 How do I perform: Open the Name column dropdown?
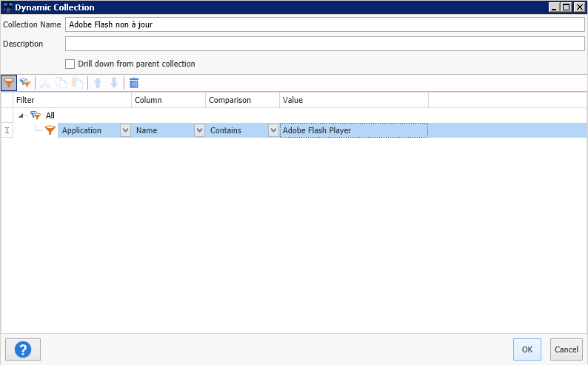click(x=199, y=130)
